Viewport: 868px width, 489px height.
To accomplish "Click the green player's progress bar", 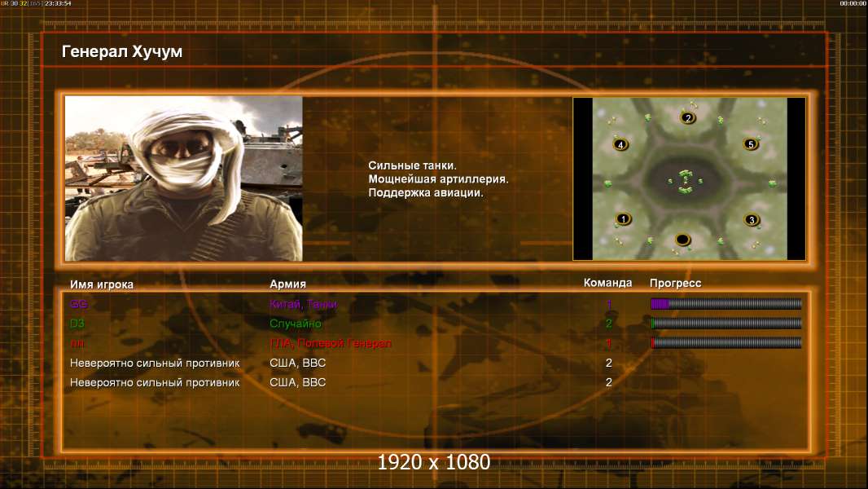I will [726, 323].
